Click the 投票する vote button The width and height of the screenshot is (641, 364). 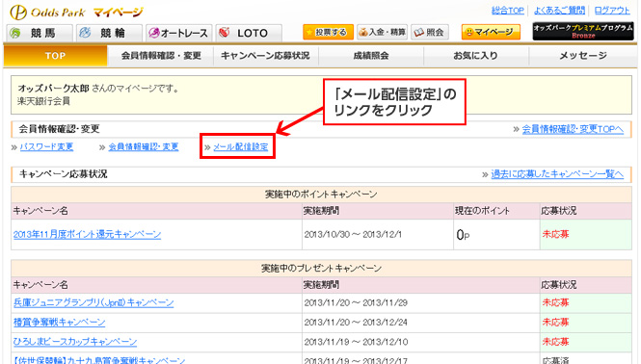(x=328, y=32)
